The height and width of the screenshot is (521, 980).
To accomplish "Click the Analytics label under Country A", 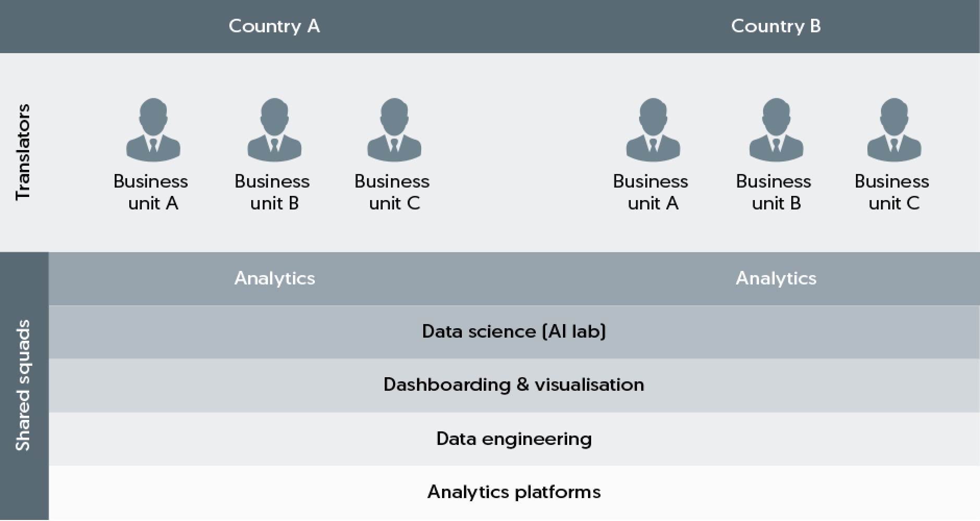I will [275, 278].
